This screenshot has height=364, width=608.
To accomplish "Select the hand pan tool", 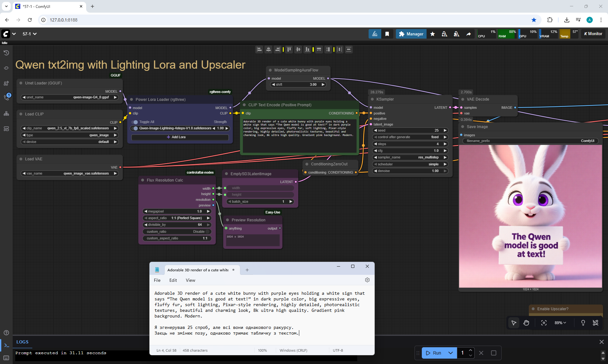I will 526,323.
